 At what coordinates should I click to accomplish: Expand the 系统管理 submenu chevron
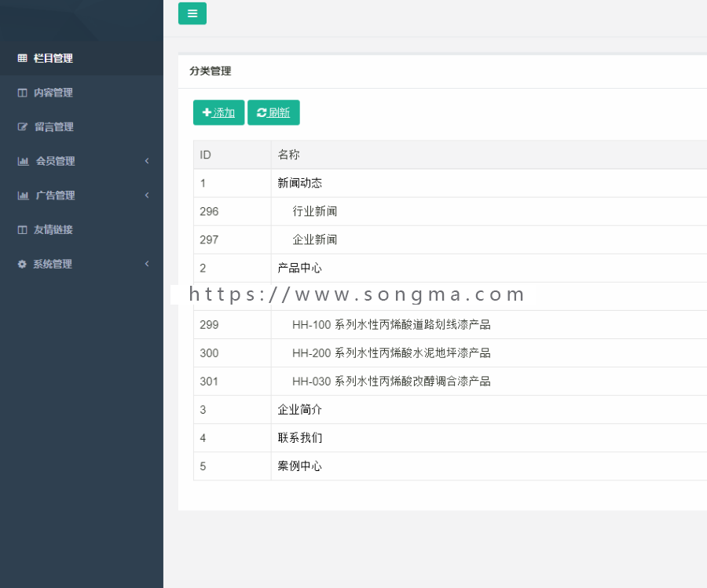[147, 264]
